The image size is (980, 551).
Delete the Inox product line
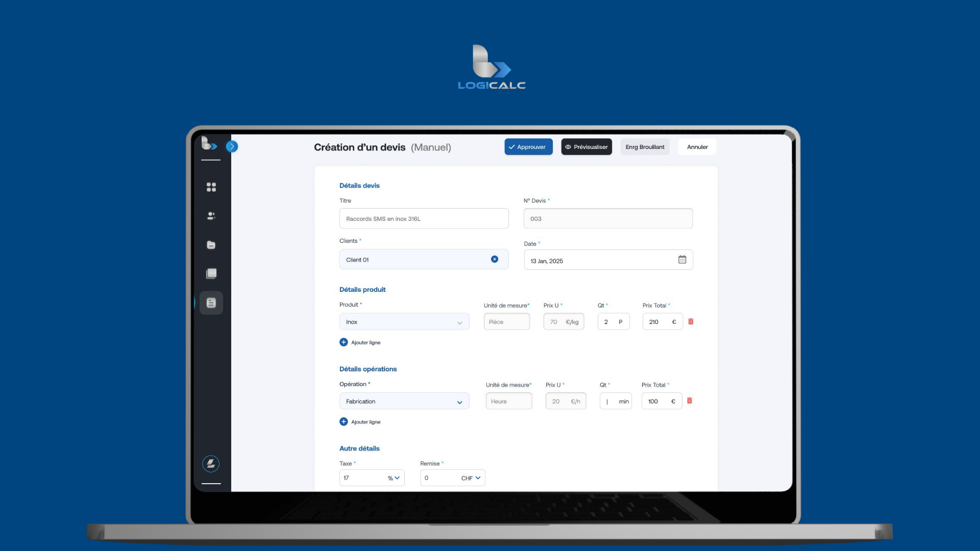click(x=691, y=321)
